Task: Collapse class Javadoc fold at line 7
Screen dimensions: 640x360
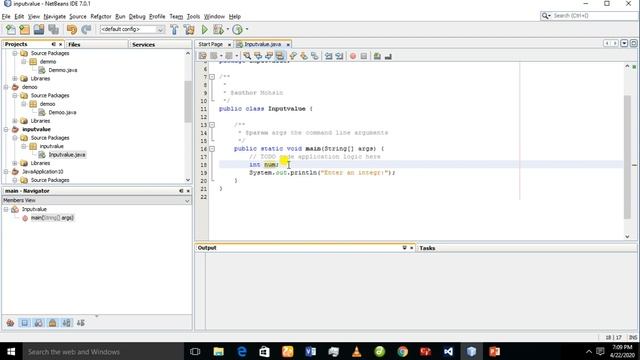Action: 212,77
